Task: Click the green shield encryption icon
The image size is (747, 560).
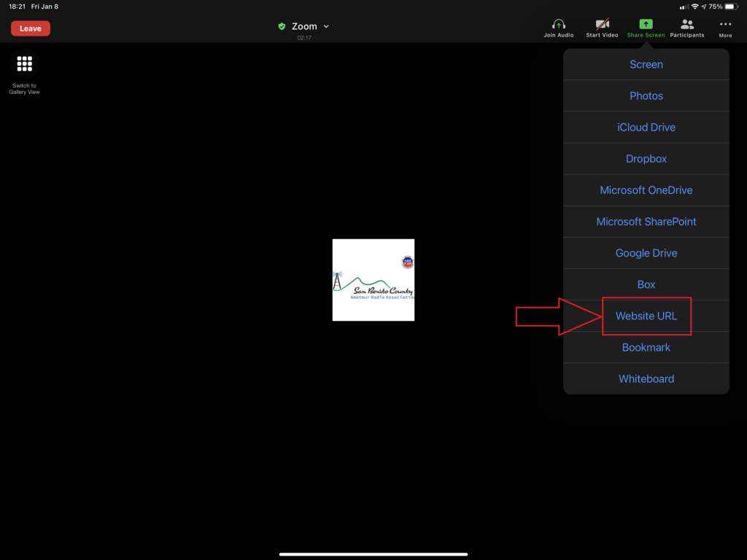Action: (x=282, y=26)
